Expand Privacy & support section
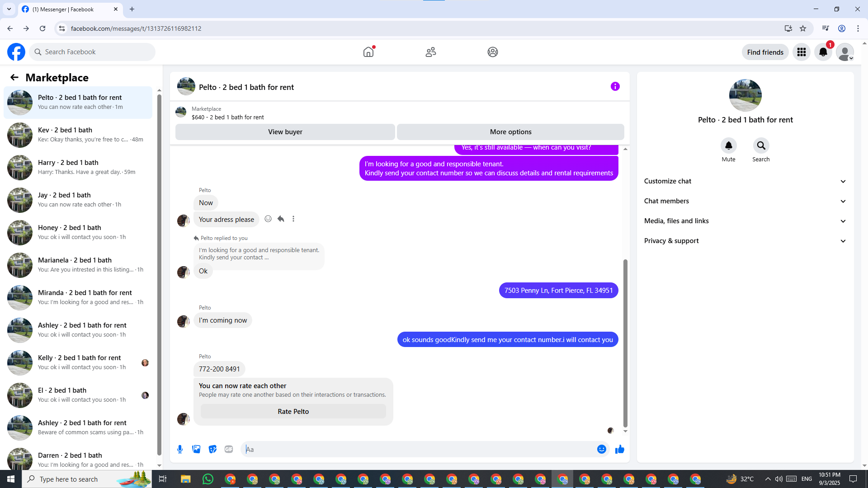The width and height of the screenshot is (868, 488). (x=745, y=241)
